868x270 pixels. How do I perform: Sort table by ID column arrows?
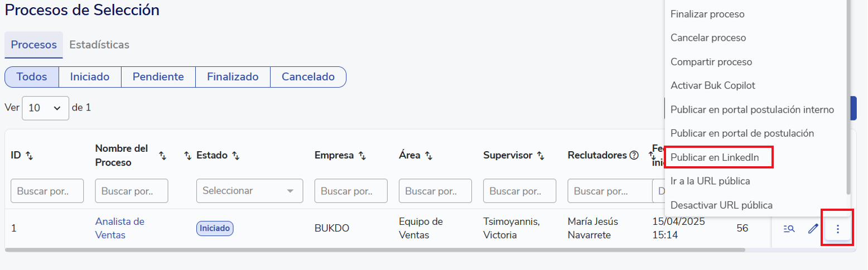click(30, 156)
